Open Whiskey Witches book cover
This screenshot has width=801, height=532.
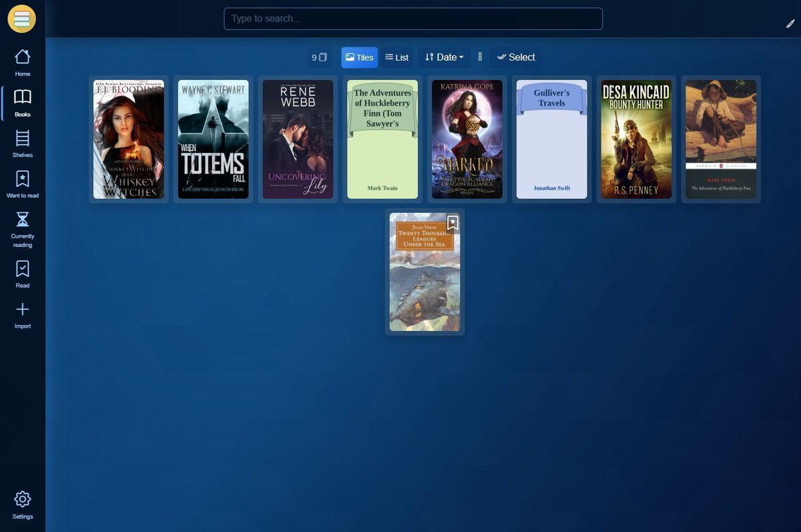pyautogui.click(x=129, y=140)
